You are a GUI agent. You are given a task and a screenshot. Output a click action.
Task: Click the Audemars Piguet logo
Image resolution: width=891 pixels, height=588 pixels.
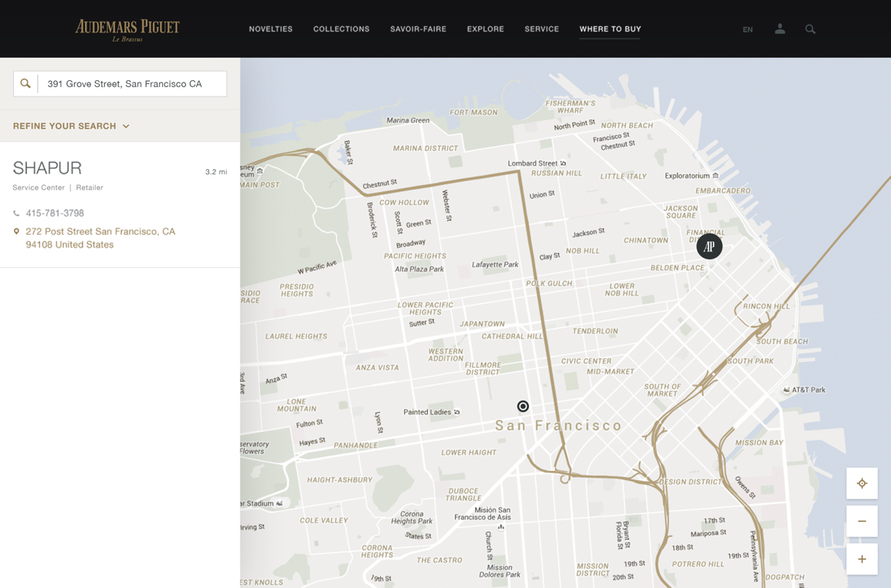(127, 29)
